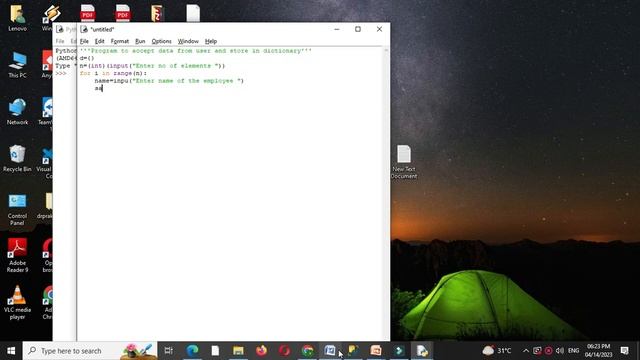Select the TeamViewer shortcut icon

pyautogui.click(x=46, y=111)
